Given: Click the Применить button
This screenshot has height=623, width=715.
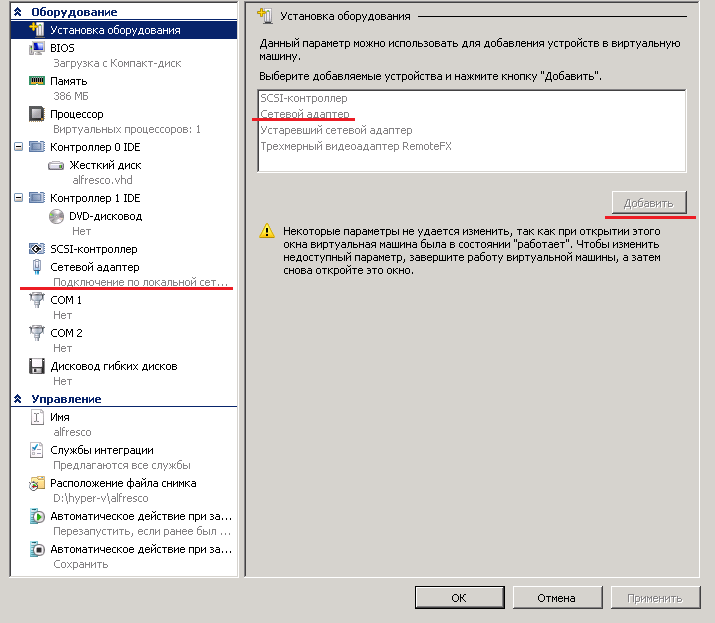Looking at the screenshot, I should tap(655, 597).
